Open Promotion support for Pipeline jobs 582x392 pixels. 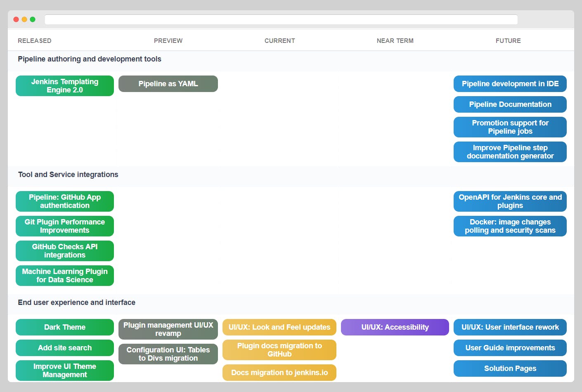pos(510,127)
